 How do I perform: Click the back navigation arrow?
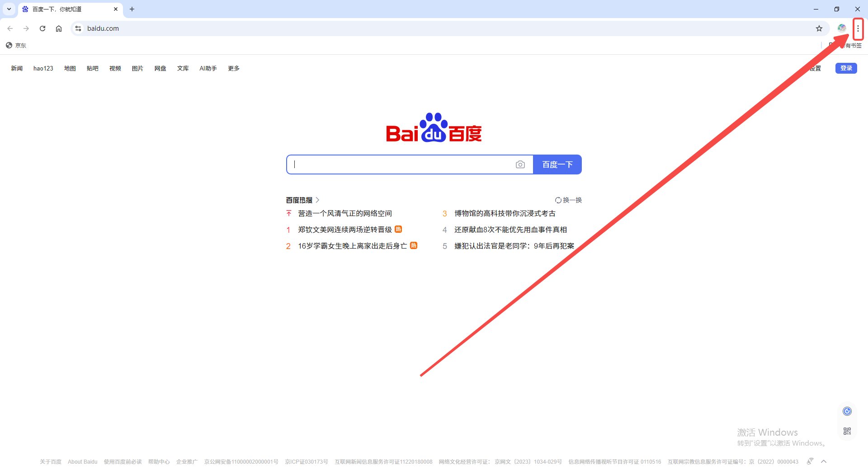10,28
